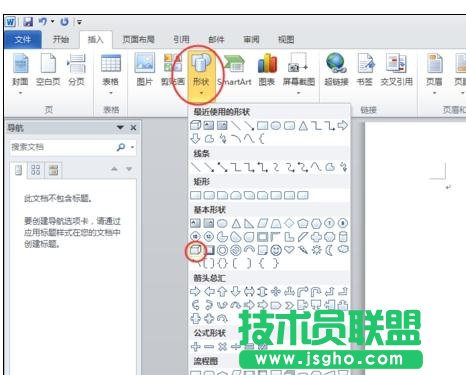The width and height of the screenshot is (466, 375).
Task: Switch to the 审阅 tab
Action: 251,39
